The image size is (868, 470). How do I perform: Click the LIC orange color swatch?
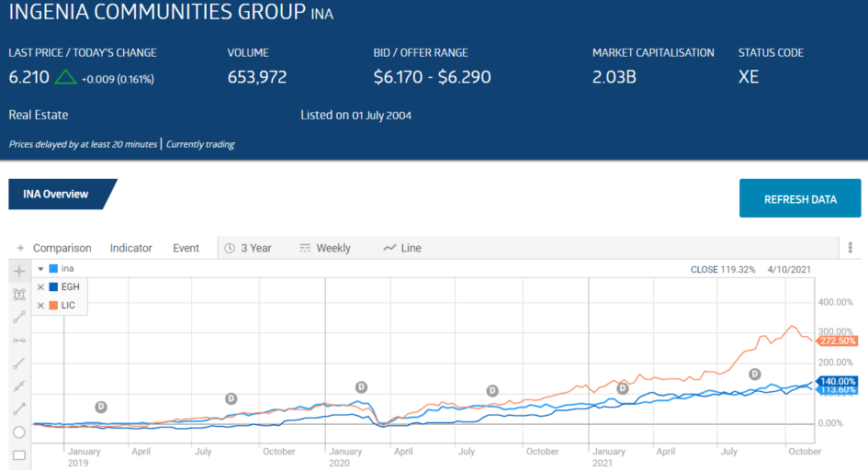53,305
